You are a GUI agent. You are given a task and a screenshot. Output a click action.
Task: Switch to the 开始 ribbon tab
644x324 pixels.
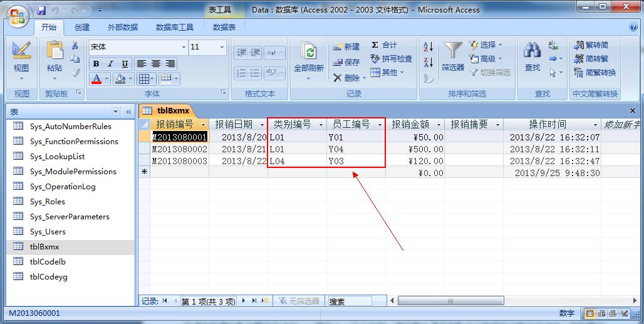coord(48,27)
